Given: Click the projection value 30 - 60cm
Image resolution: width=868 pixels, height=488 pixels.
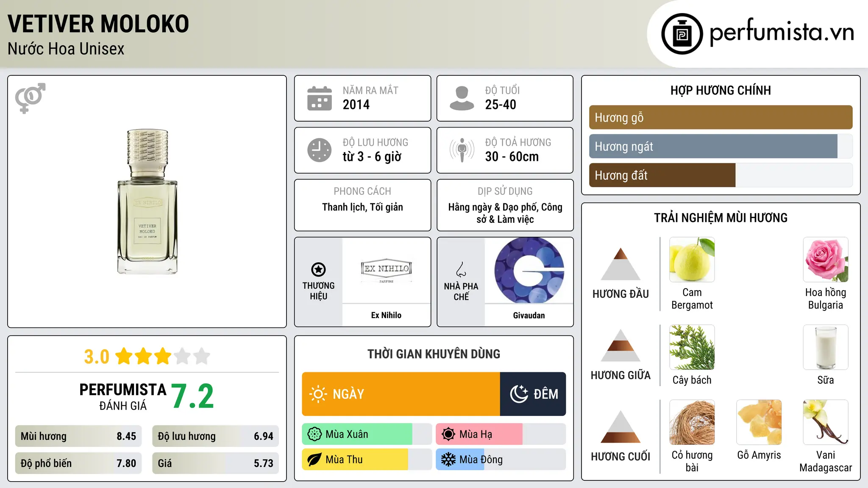Looking at the screenshot, I should click(512, 157).
